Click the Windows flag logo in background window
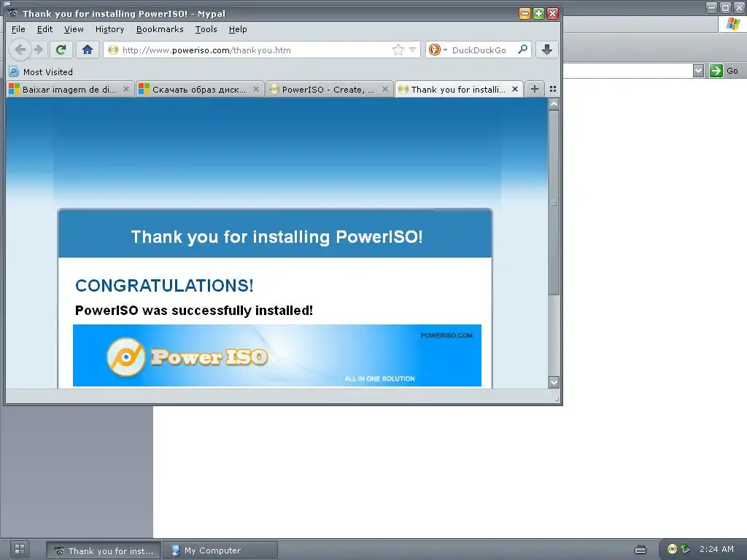 (x=732, y=24)
